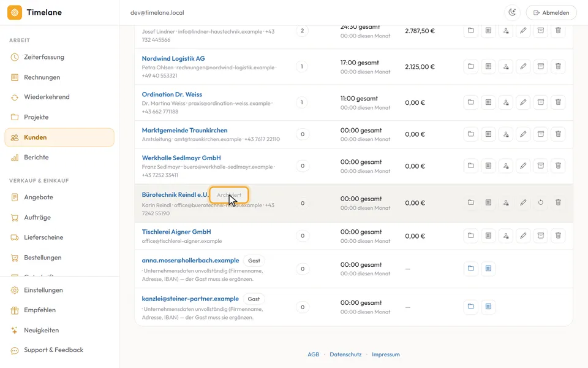This screenshot has width=588, height=368.
Task: Open the Projekte section
Action: click(59, 117)
